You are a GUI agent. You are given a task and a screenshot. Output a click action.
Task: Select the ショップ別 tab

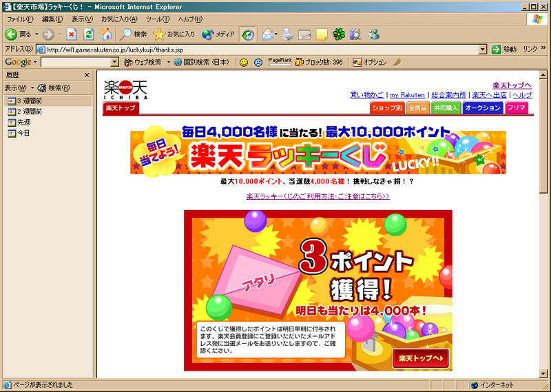click(387, 108)
